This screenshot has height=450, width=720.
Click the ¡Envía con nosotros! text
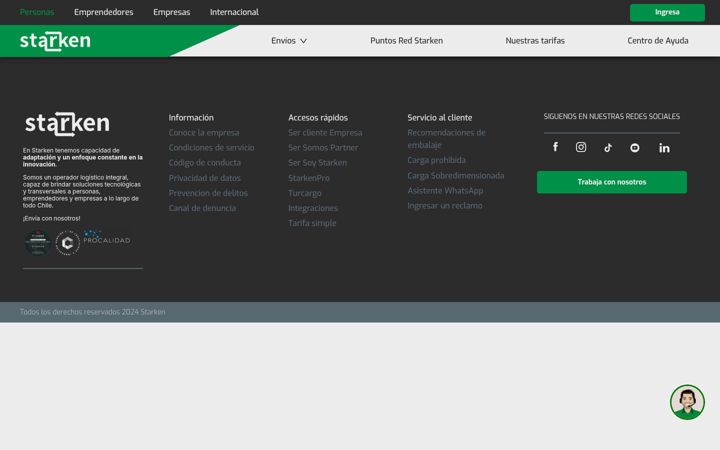click(51, 219)
